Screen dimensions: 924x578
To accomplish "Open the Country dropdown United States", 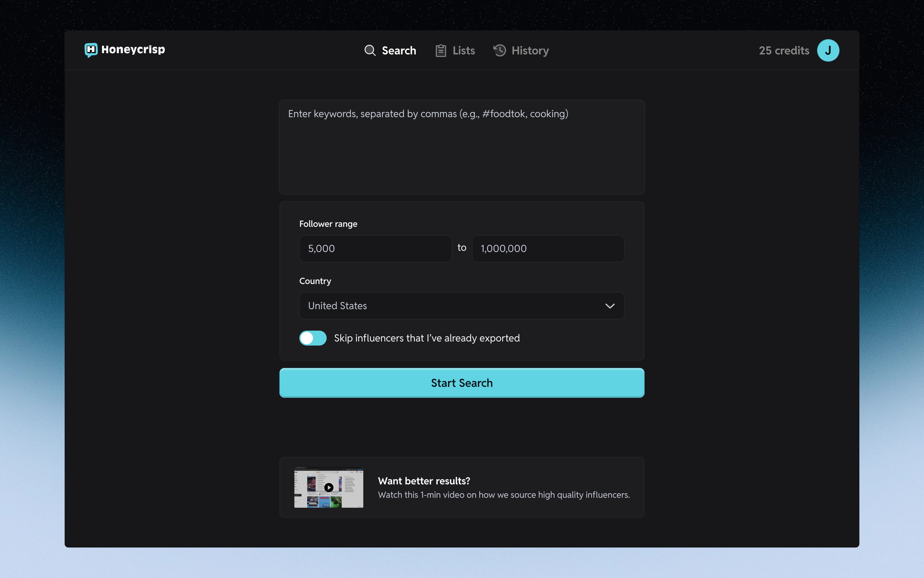I will pyautogui.click(x=462, y=306).
